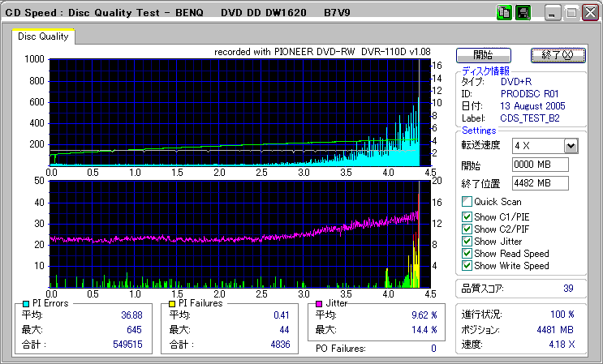Uncheck Show C1/PIE
The width and height of the screenshot is (603, 364).
click(467, 217)
